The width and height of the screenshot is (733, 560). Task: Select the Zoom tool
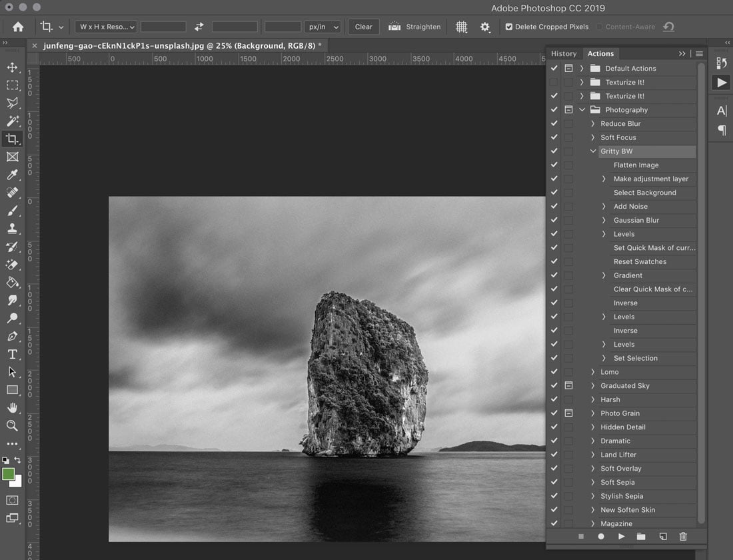click(12, 426)
